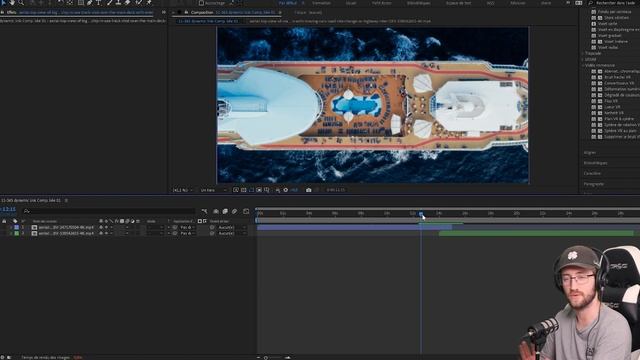Select the Volet graduel effect
Screen dimensions: 640x360
point(609,36)
